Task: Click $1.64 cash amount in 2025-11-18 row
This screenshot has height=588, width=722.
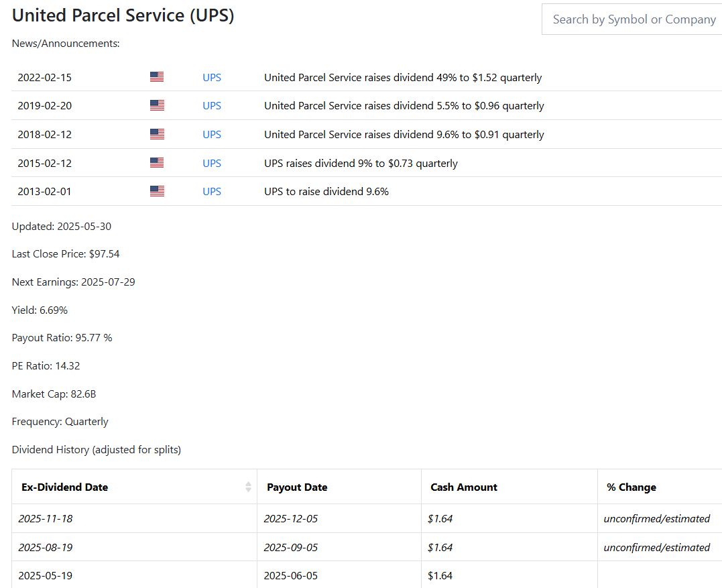Action: (x=440, y=518)
